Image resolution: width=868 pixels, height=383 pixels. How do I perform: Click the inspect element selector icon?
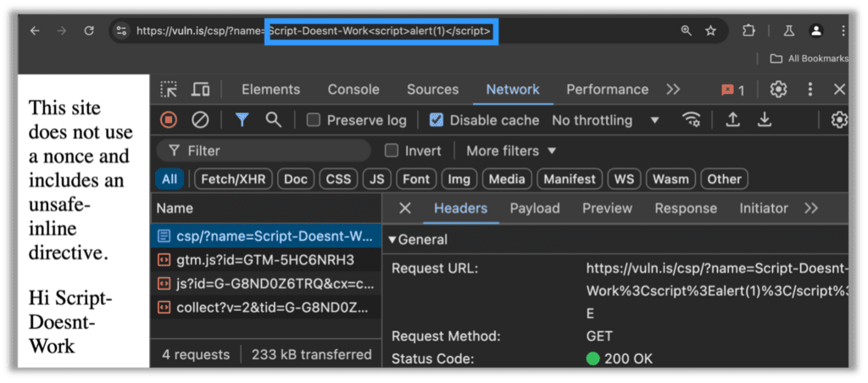[169, 90]
